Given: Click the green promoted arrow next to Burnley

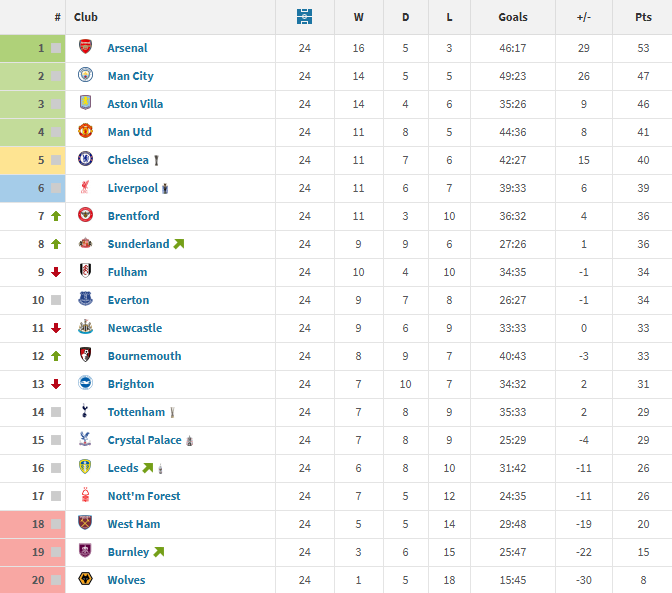Looking at the screenshot, I should click(x=158, y=552).
